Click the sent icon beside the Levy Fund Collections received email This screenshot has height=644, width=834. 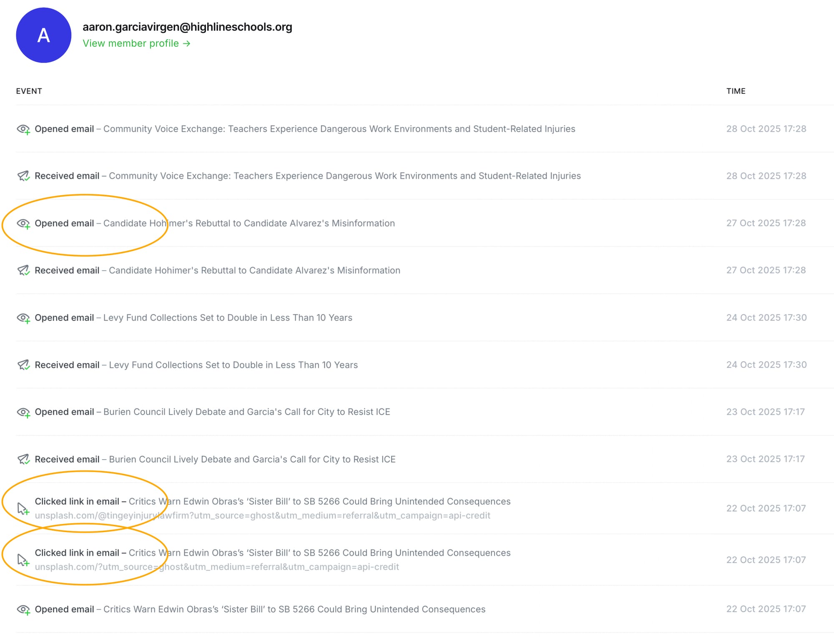point(23,365)
